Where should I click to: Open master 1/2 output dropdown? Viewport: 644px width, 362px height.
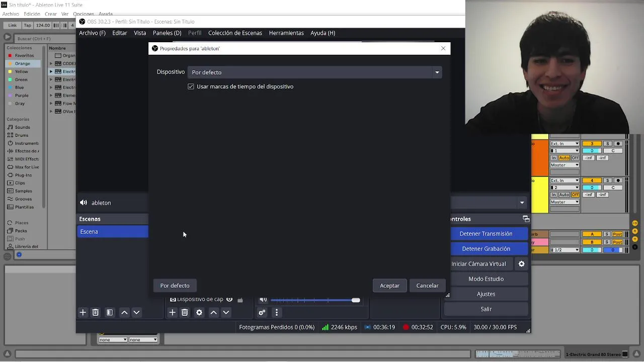[565, 250]
